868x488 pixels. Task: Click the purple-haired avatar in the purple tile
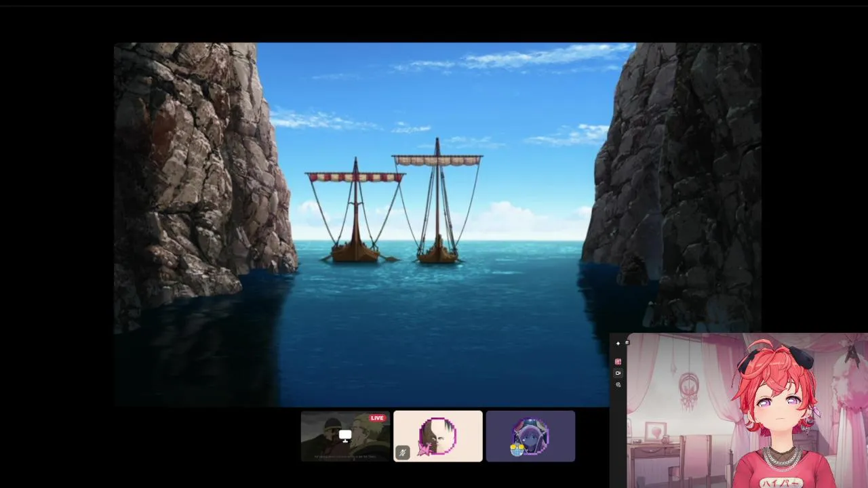pos(530,436)
